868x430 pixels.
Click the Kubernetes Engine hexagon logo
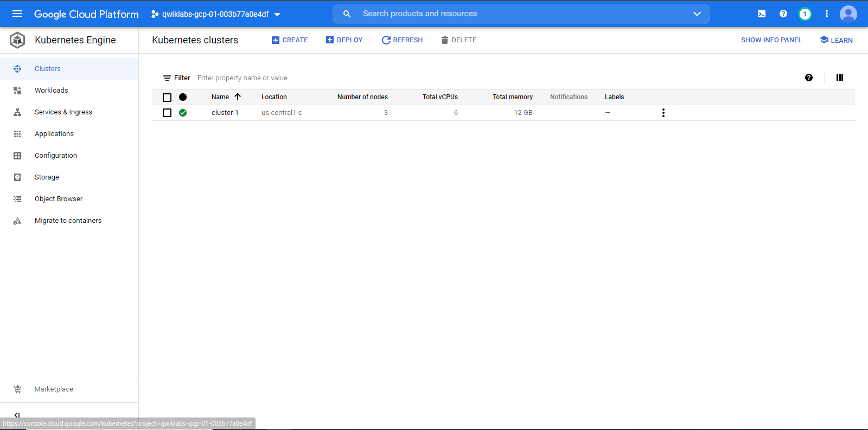click(x=17, y=40)
